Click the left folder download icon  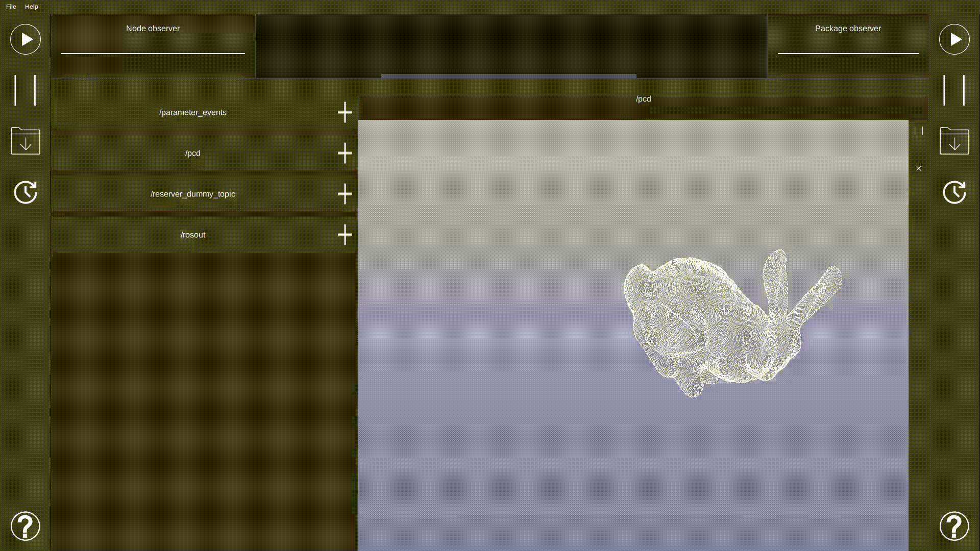coord(26,141)
